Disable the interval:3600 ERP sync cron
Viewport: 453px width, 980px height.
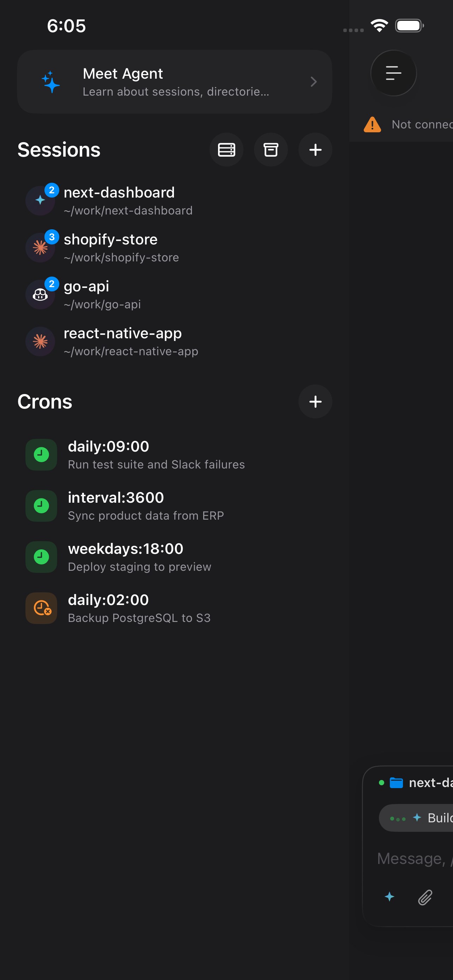(x=41, y=506)
